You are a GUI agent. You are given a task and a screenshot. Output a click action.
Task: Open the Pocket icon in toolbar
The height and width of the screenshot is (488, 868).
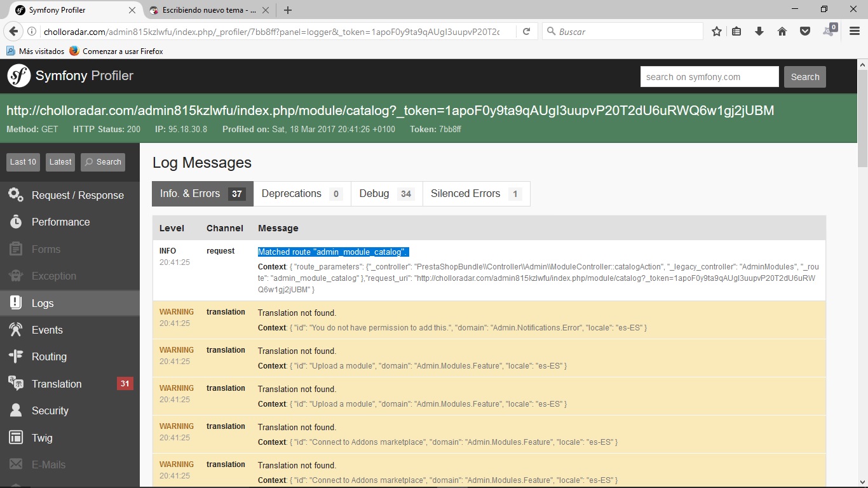pyautogui.click(x=805, y=31)
